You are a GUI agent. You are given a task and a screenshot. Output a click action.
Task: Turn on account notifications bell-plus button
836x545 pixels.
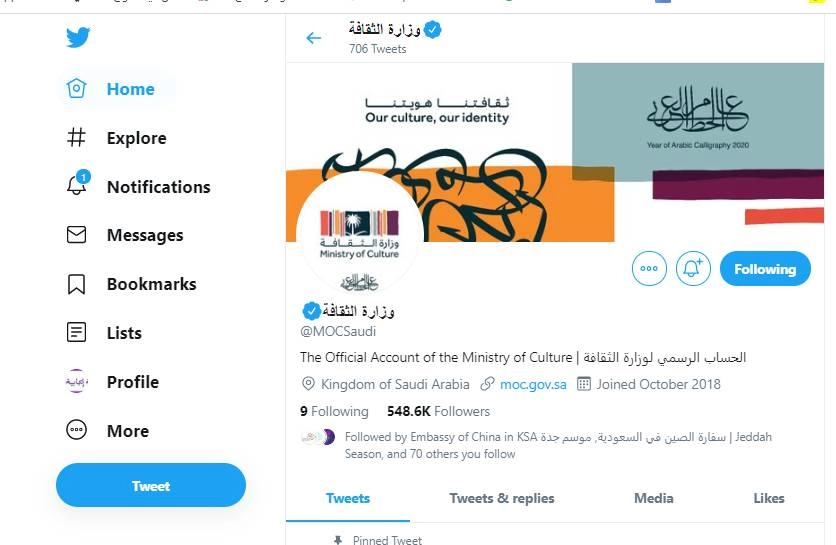coord(693,269)
